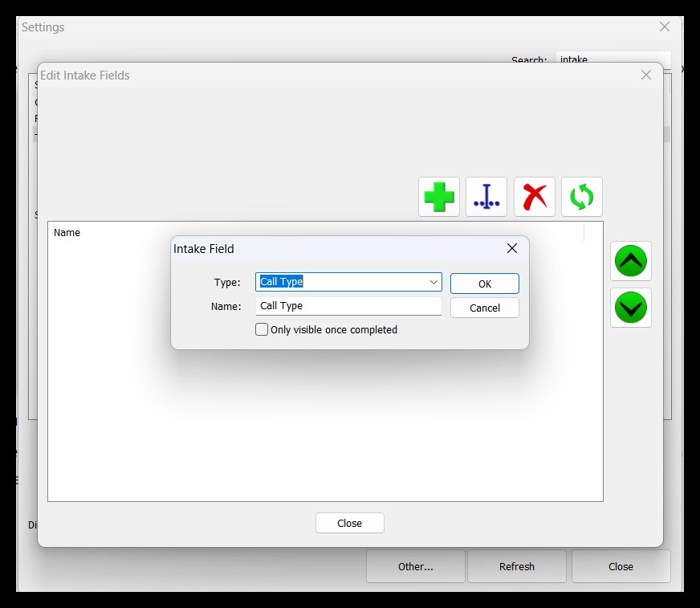
Task: Click into the Name input field
Action: point(348,306)
